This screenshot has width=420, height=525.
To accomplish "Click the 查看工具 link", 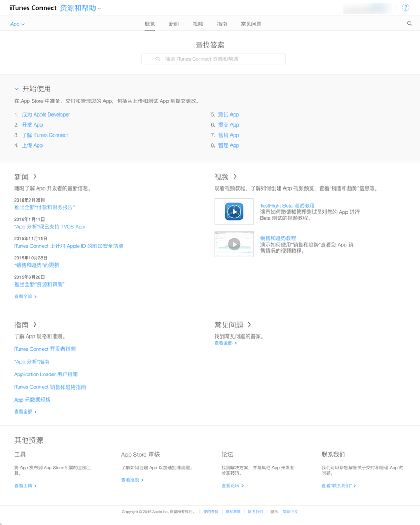I will pos(25,486).
